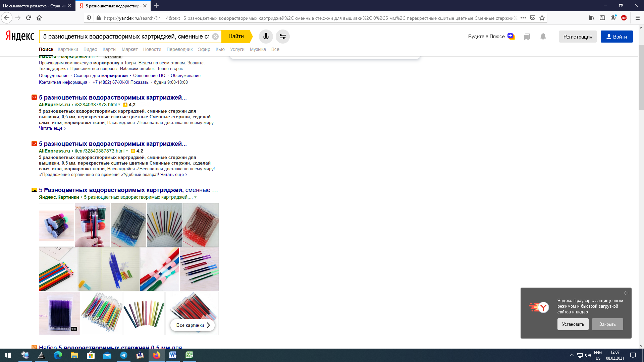Screen dimensions: 644x362
Task: Click the Закрыть button in the browser promo
Action: (x=607, y=324)
